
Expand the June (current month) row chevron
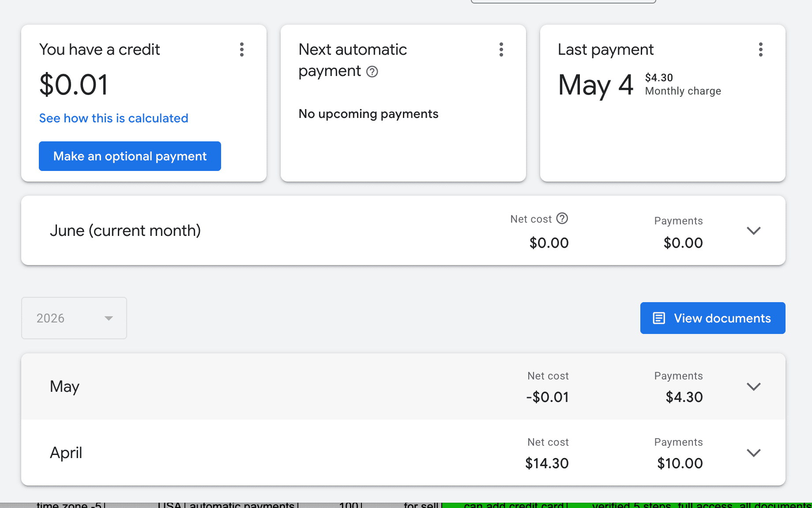754,231
